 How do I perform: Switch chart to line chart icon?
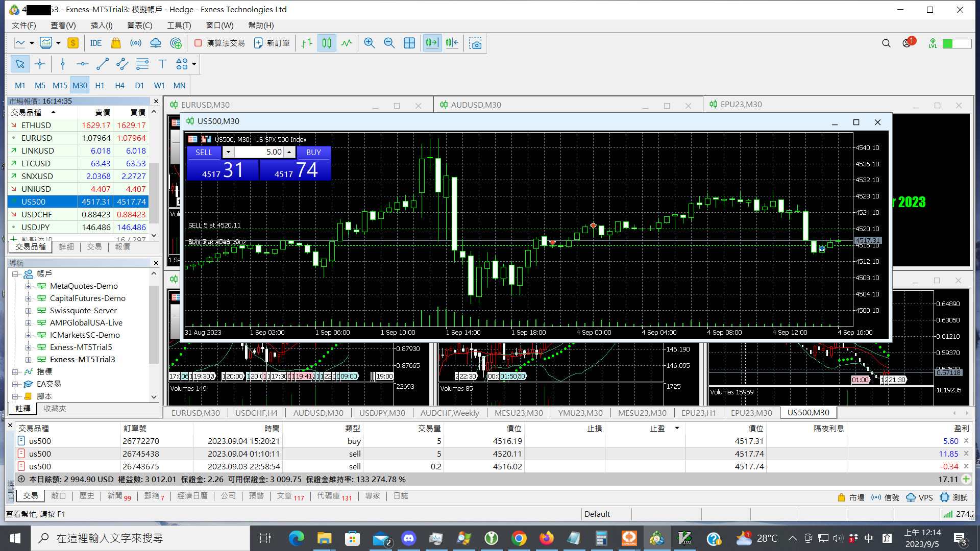coord(347,43)
